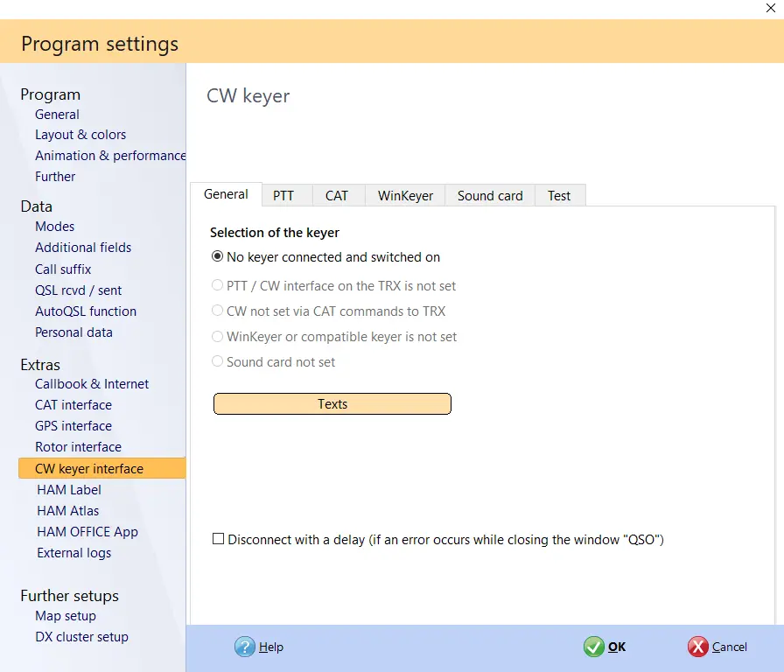Open Layout & colors settings
The height and width of the screenshot is (672, 784).
(80, 135)
